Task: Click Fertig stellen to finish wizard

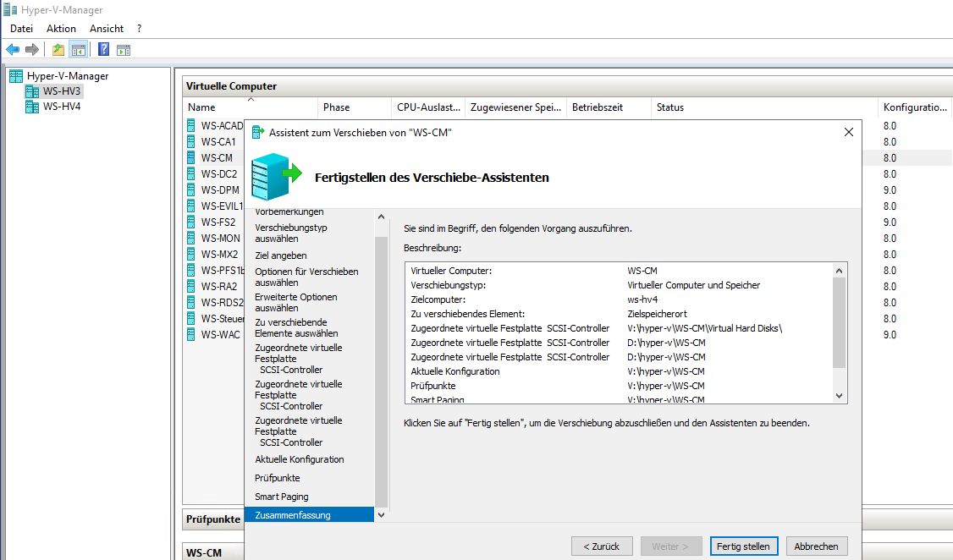Action: (743, 546)
